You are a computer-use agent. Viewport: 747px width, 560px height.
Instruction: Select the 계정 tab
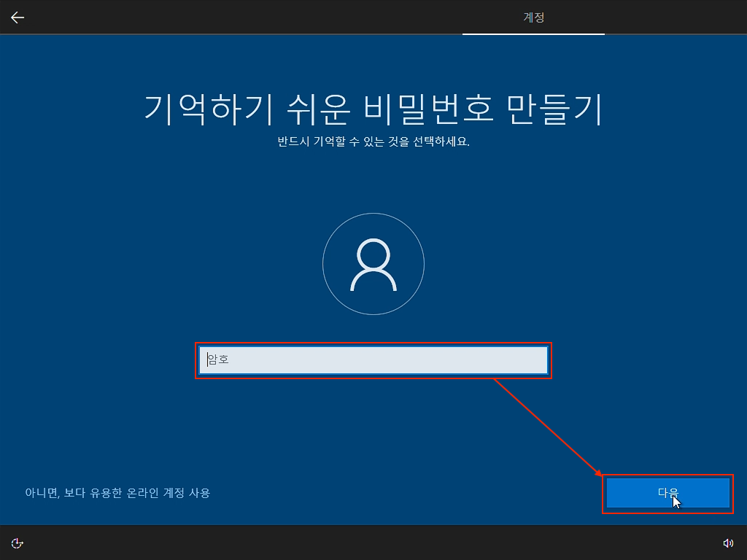(533, 17)
